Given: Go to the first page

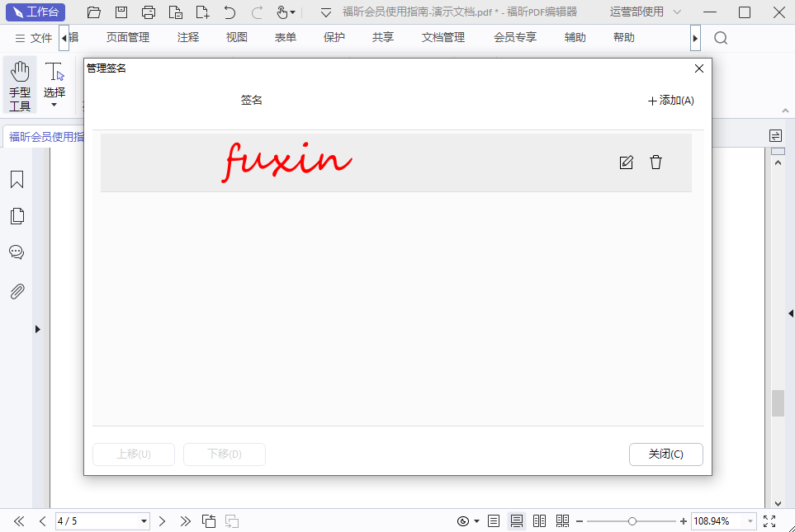Looking at the screenshot, I should (19, 521).
